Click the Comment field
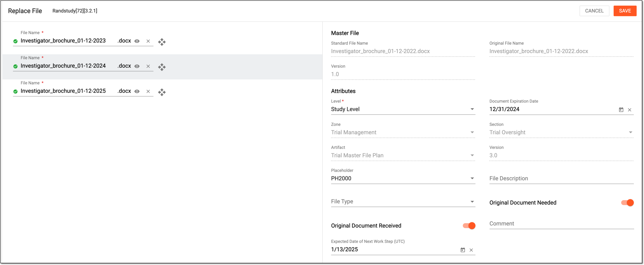The width and height of the screenshot is (644, 265). (x=561, y=224)
